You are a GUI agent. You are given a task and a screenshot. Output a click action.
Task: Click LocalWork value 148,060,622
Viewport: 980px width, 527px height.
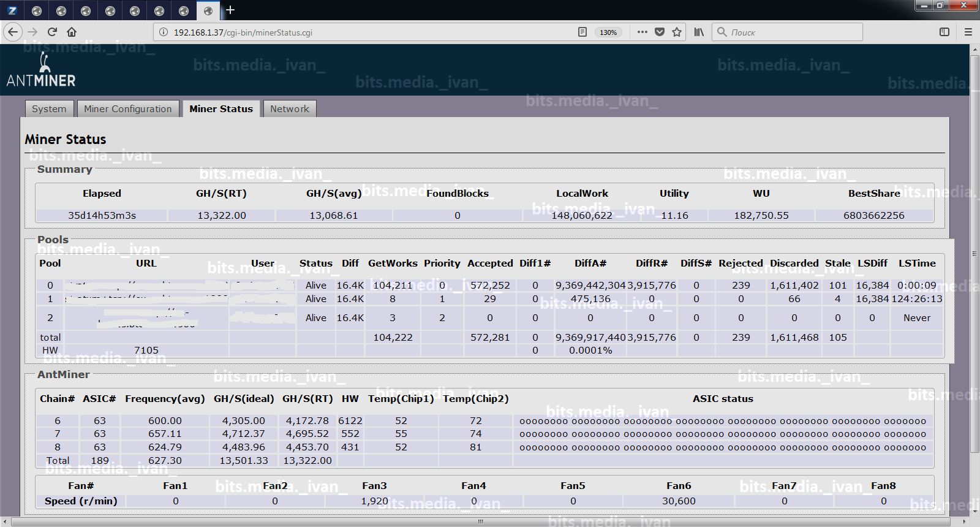(x=582, y=216)
